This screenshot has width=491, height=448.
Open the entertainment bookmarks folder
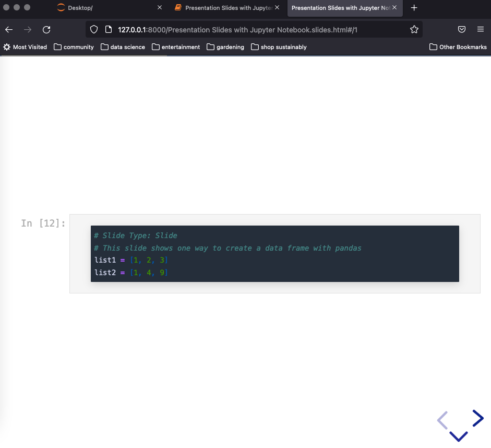[x=176, y=47]
